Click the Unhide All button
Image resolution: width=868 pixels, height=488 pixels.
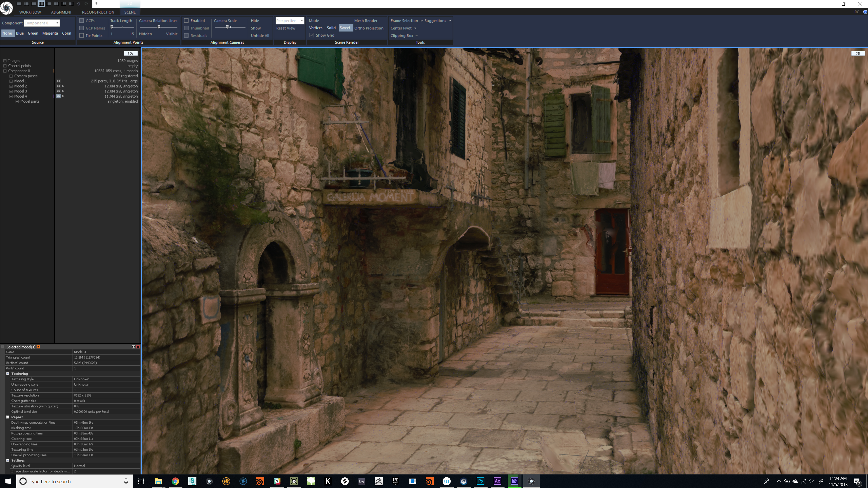260,35
